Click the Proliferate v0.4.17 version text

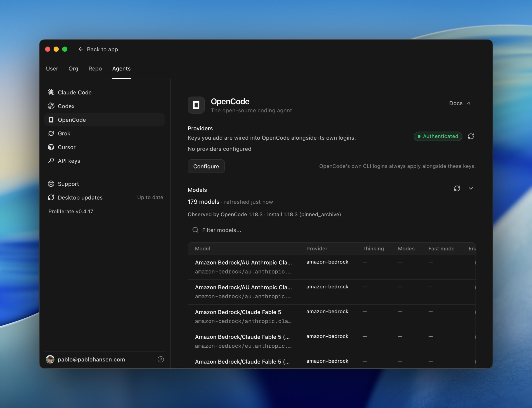[71, 211]
